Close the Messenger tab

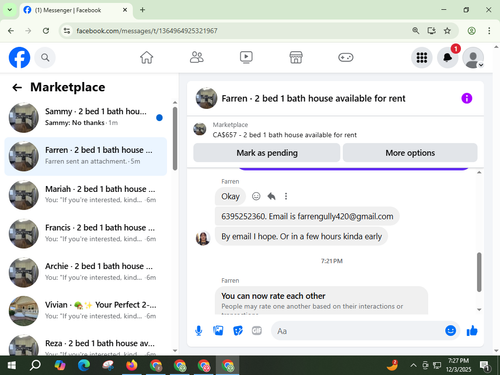pos(125,10)
